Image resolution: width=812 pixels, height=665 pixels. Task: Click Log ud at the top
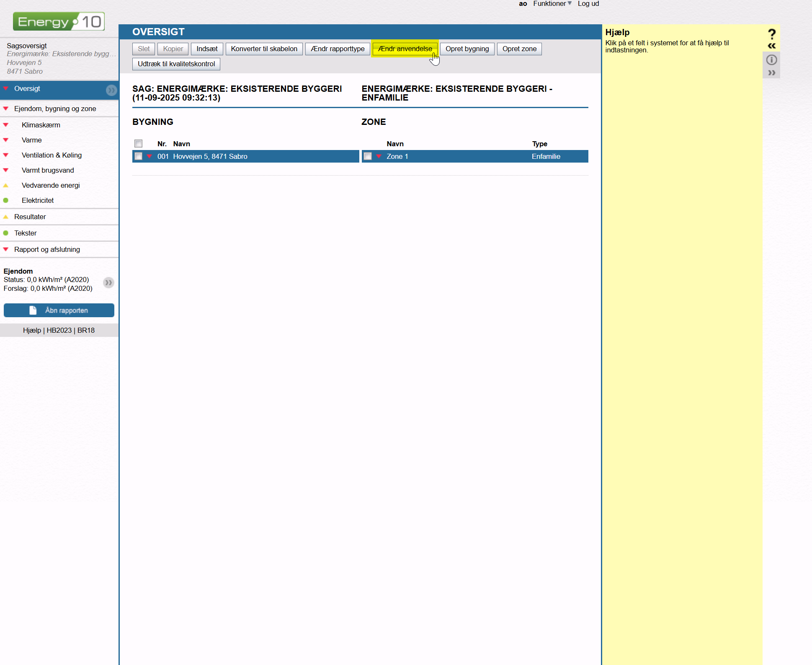(588, 4)
